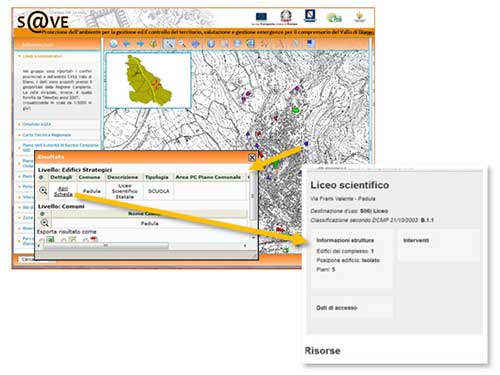The width and height of the screenshot is (500, 375).
Task: Close the Risultato results window
Action: coord(252,157)
